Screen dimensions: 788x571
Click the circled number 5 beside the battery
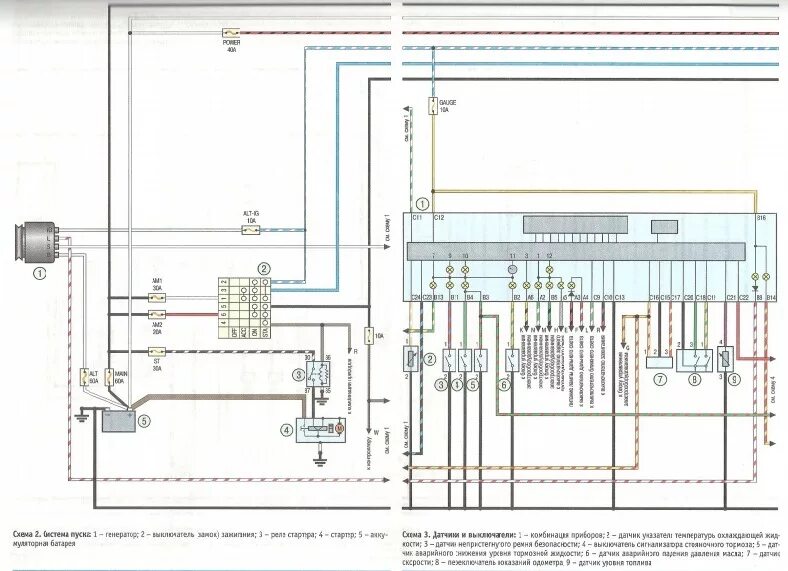(144, 421)
